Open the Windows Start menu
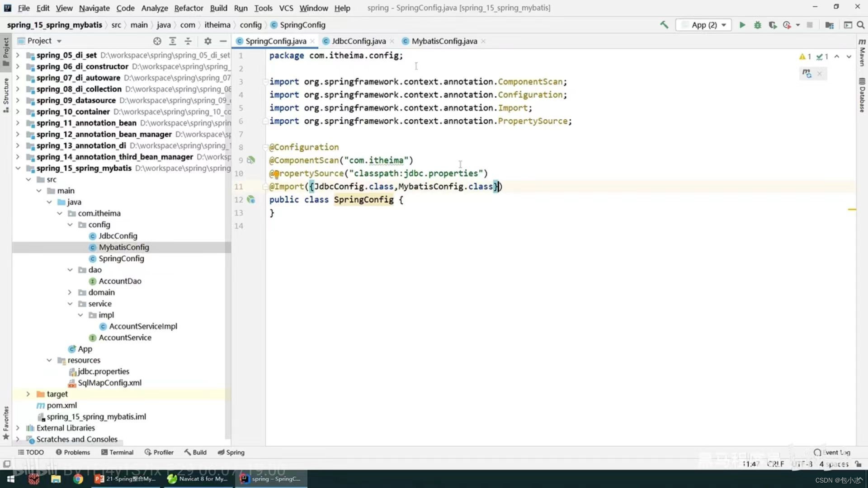 11,479
